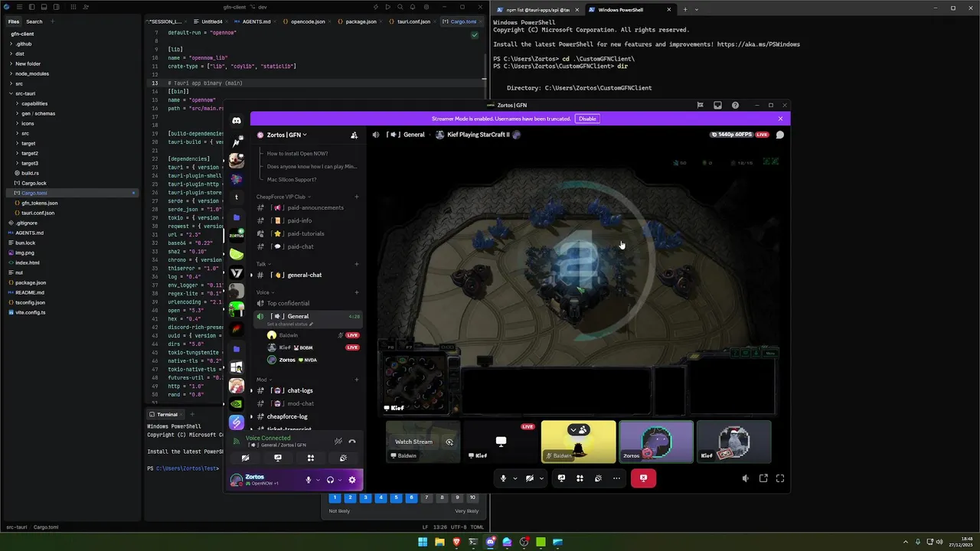Open Kief avatar participant tile
980x551 pixels.
click(734, 442)
